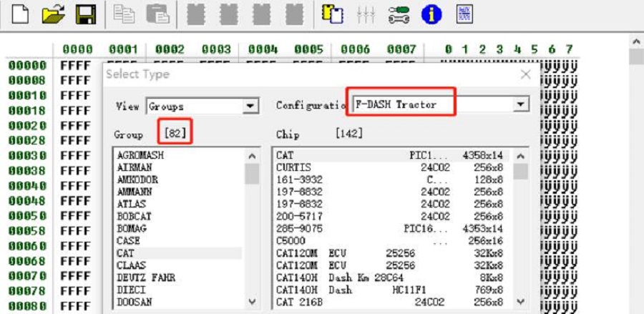Save using the floppy disk icon
This screenshot has height=314, width=644.
86,14
